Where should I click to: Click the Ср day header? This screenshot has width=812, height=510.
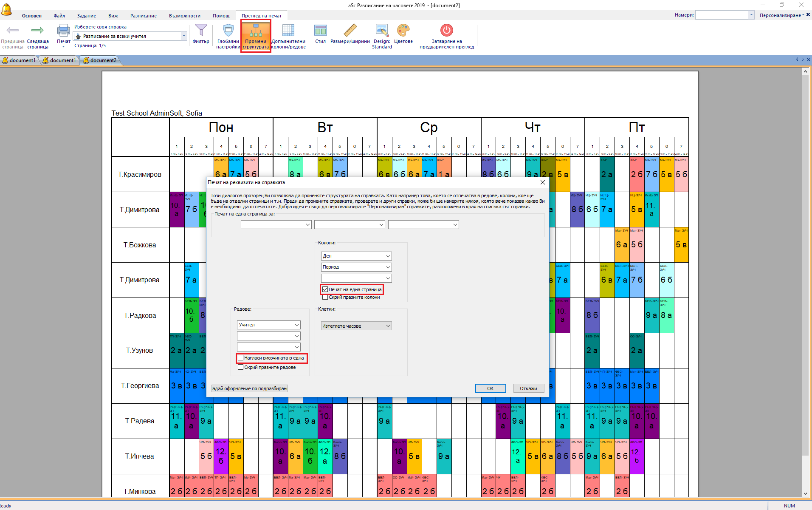tap(429, 127)
